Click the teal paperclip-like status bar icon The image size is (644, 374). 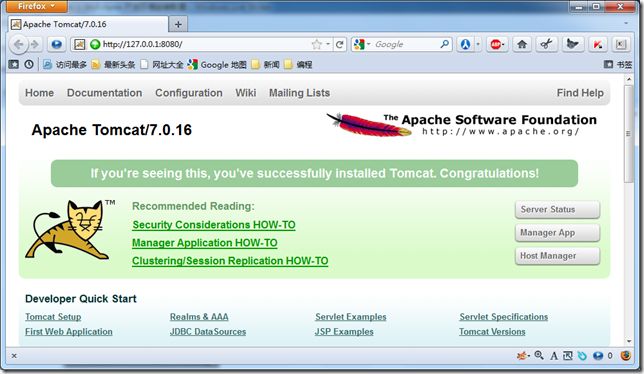582,356
